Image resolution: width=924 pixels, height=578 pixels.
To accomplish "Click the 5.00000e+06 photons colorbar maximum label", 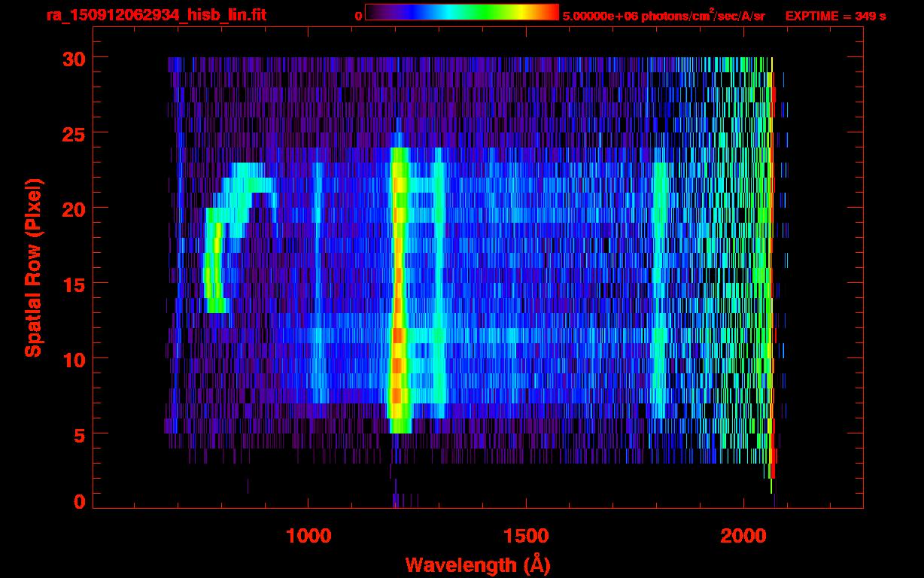I will (664, 15).
